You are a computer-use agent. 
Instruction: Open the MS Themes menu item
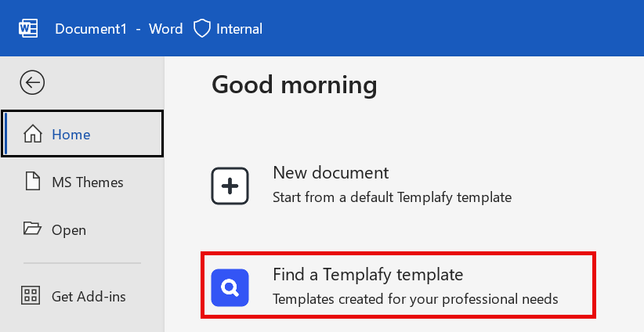point(82,182)
